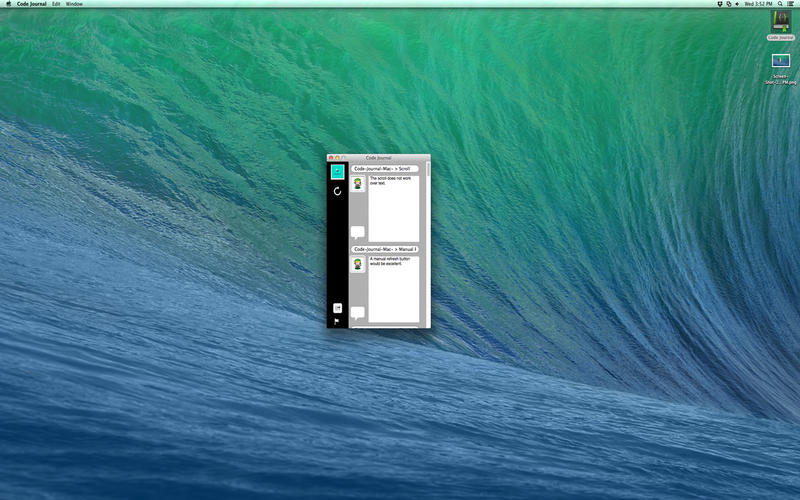Close the Code Journal window
The image size is (800, 500).
point(331,158)
